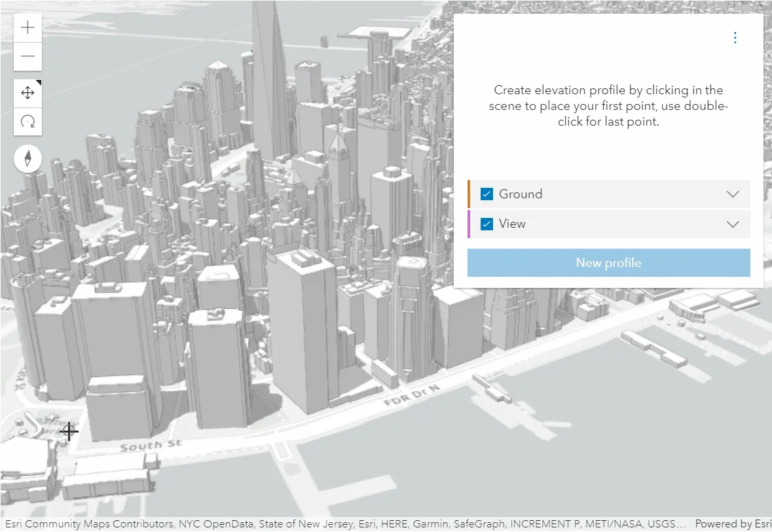Screen dimensions: 772x532
Task: Place a point on the crosshair marker
Action: [69, 431]
